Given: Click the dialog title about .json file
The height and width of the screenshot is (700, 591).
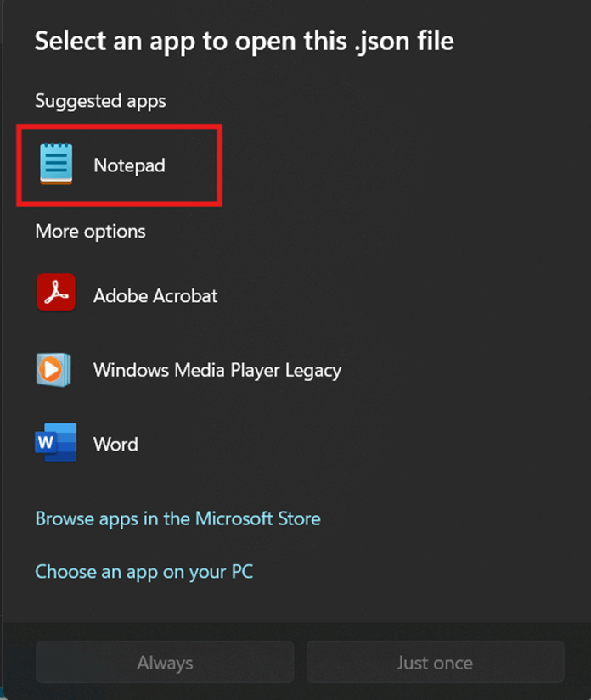Looking at the screenshot, I should click(244, 41).
